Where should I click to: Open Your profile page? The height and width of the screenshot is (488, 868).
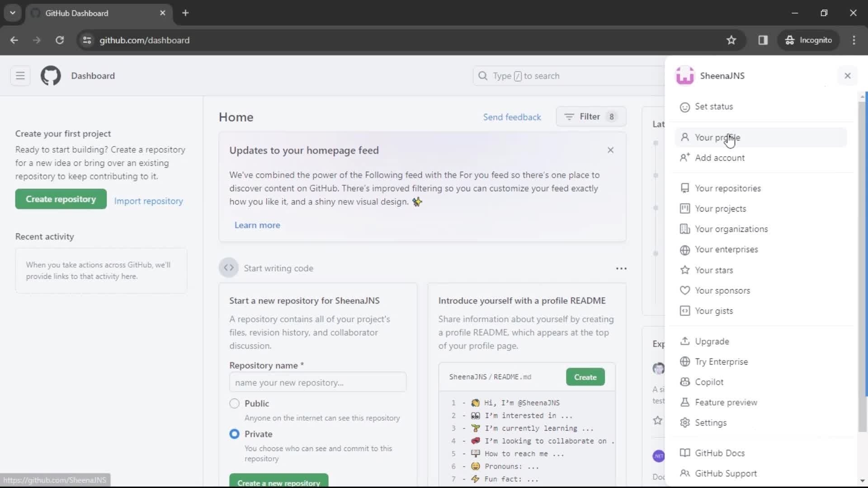coord(718,138)
